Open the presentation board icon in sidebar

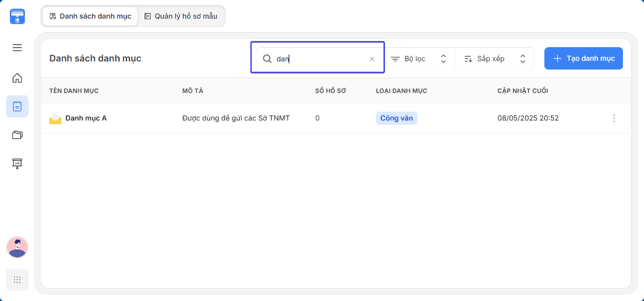[x=17, y=164]
